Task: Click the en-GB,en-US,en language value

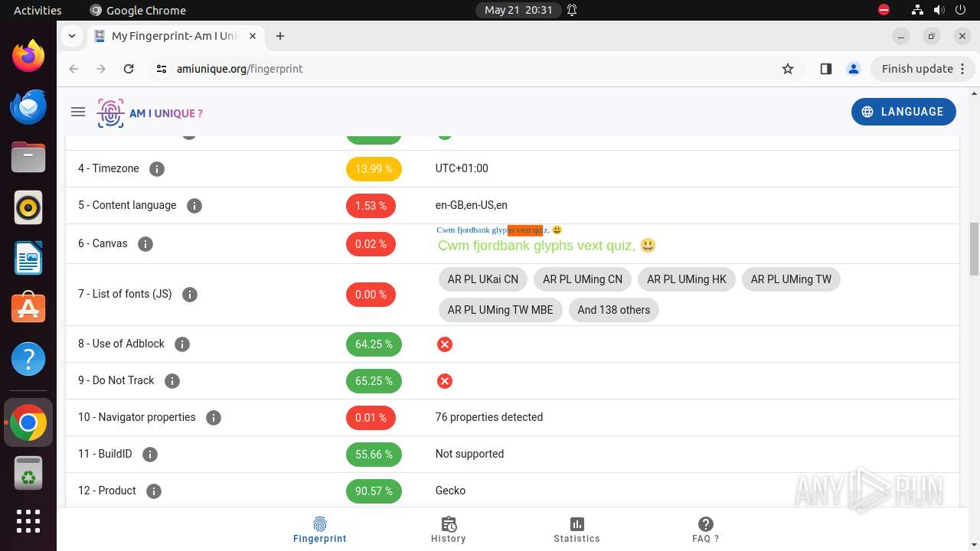Action: 472,205
